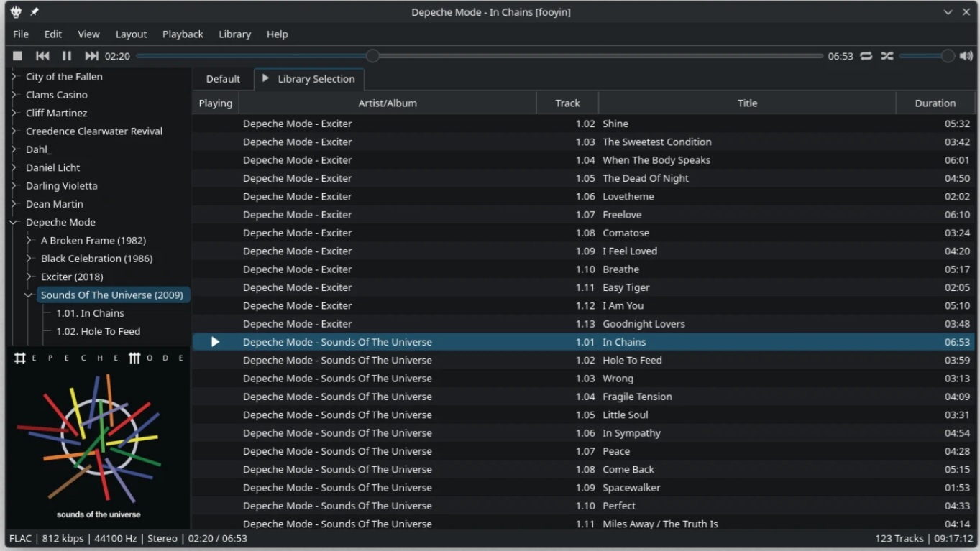The width and height of the screenshot is (980, 551).
Task: Select the Wrong track row
Action: [x=583, y=379]
